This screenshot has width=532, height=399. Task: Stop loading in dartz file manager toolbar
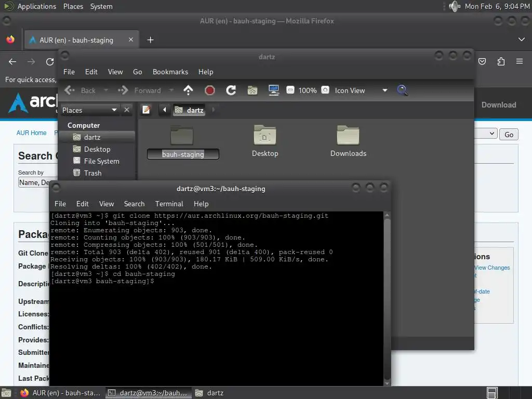pyautogui.click(x=210, y=90)
